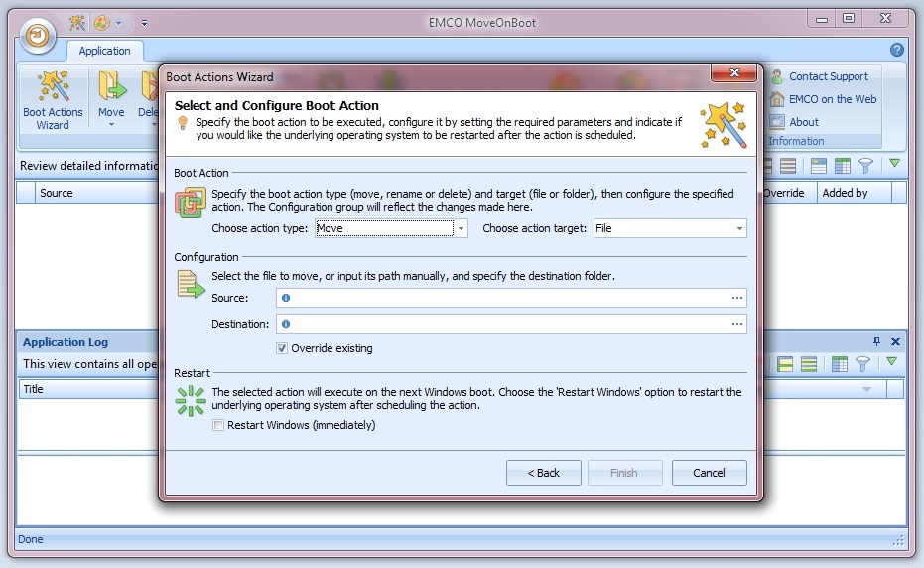
Task: Click the Contact Support person icon
Action: (x=777, y=76)
